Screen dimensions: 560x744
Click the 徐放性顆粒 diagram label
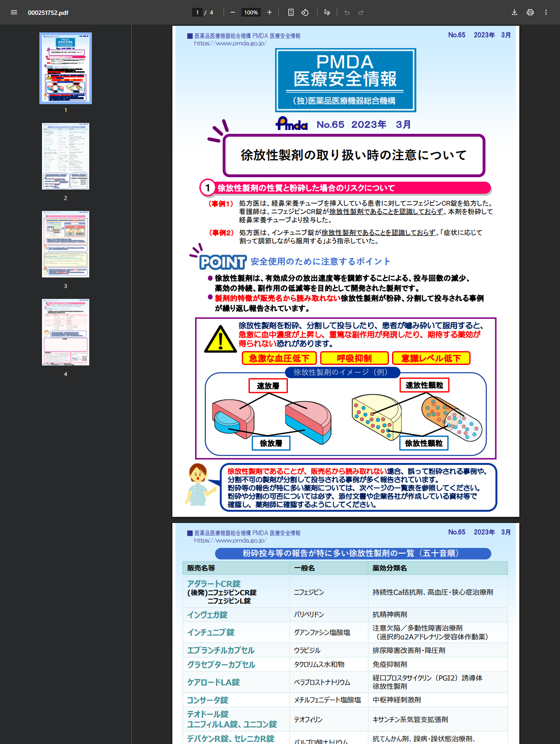point(424,443)
